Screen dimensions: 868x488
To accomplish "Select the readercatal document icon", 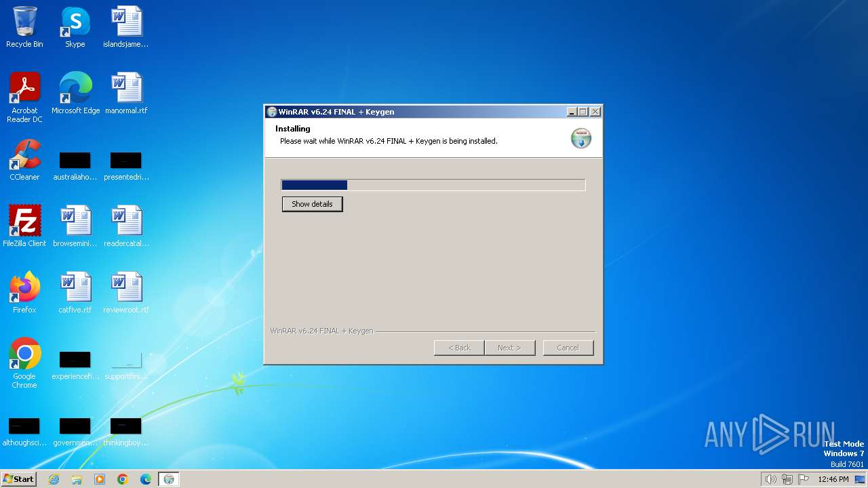I will coord(126,226).
